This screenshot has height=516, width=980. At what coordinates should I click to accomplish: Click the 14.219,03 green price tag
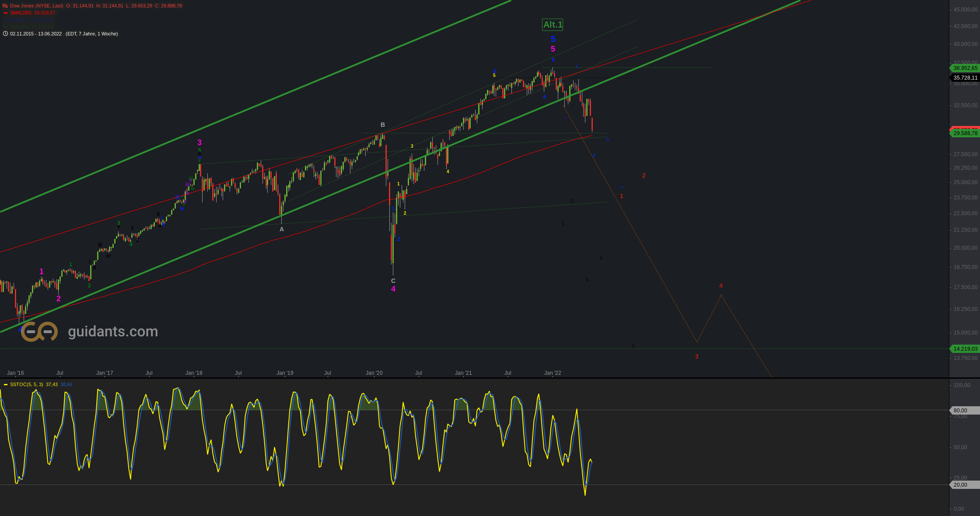click(965, 349)
